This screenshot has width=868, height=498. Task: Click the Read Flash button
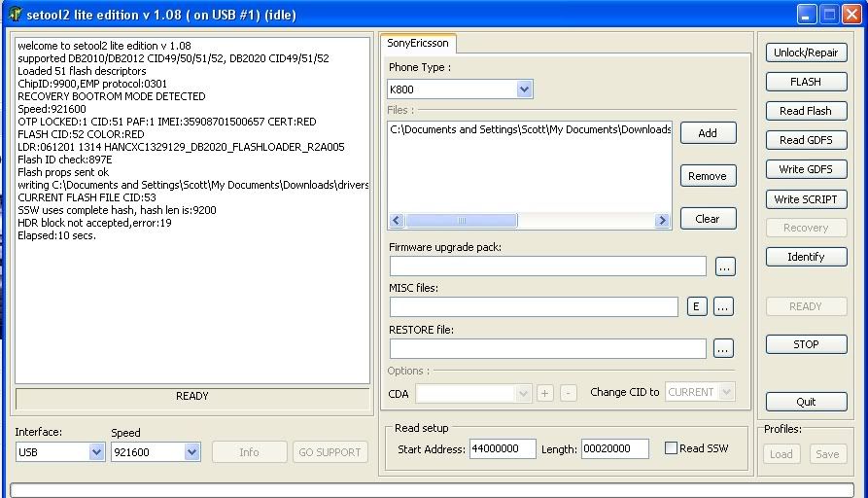[806, 111]
